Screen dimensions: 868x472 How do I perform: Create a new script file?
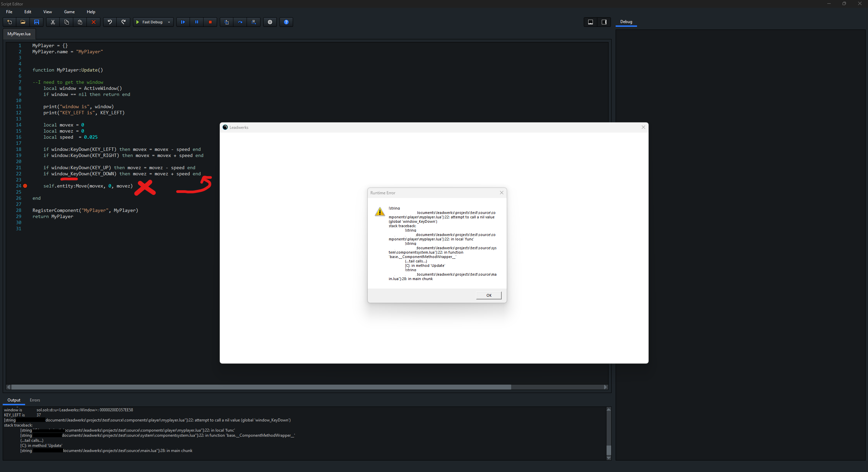tap(9, 22)
